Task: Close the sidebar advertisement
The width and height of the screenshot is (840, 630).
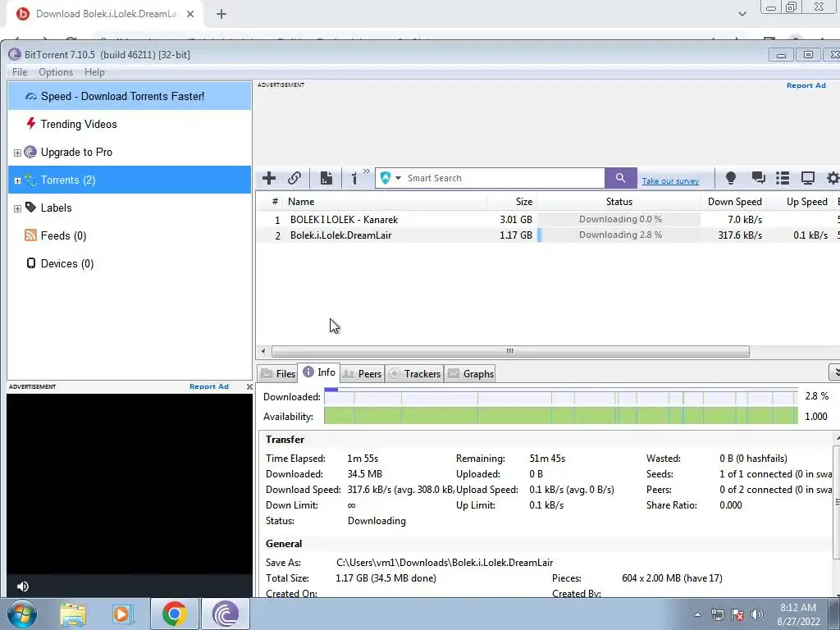Action: click(x=249, y=386)
